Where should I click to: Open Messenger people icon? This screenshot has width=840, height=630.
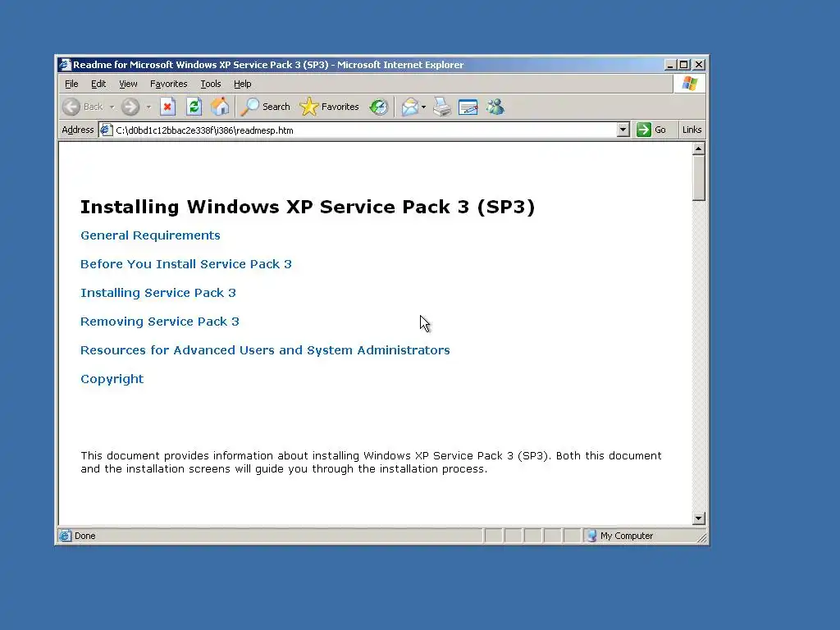[x=495, y=107]
